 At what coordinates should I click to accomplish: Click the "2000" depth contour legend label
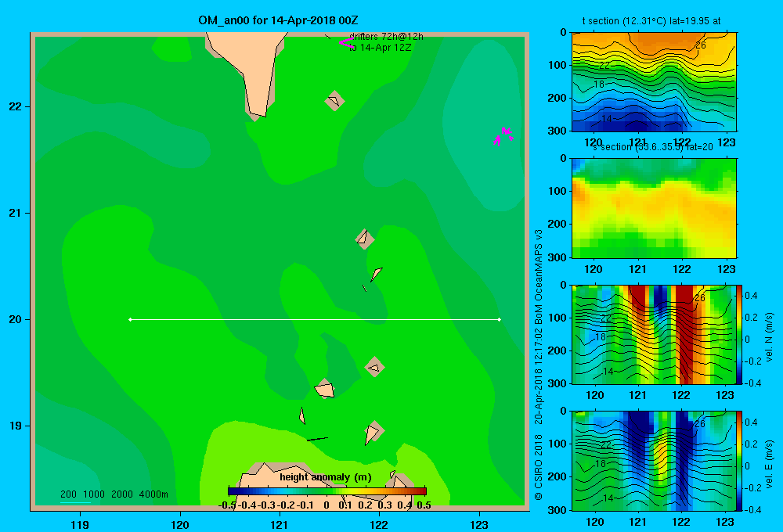tap(122, 494)
